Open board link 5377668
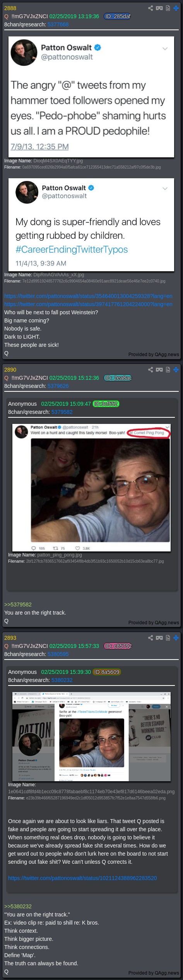The image size is (183, 980). 58,24
